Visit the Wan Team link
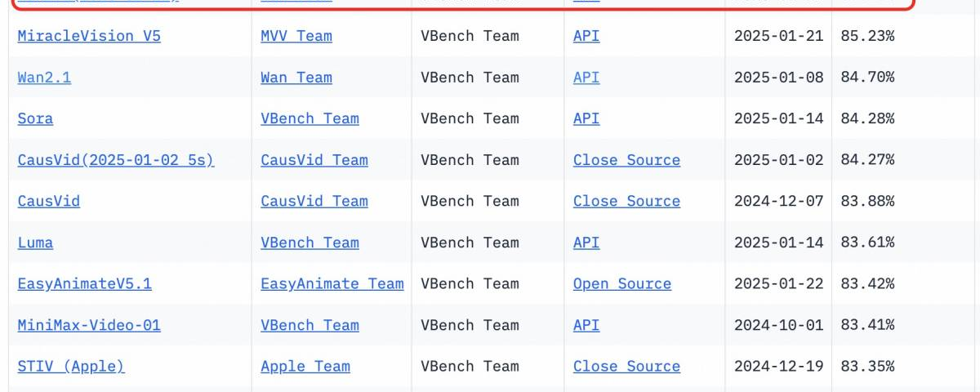 (x=296, y=78)
